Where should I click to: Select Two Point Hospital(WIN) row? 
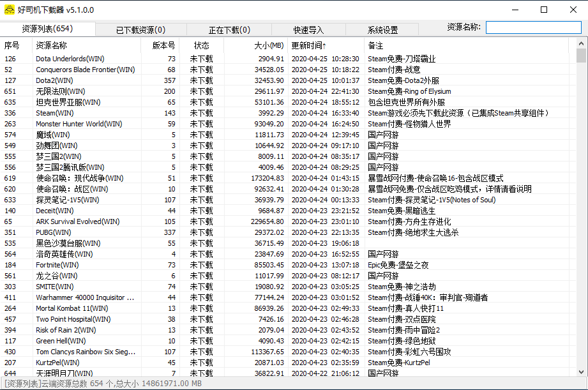tap(288, 320)
